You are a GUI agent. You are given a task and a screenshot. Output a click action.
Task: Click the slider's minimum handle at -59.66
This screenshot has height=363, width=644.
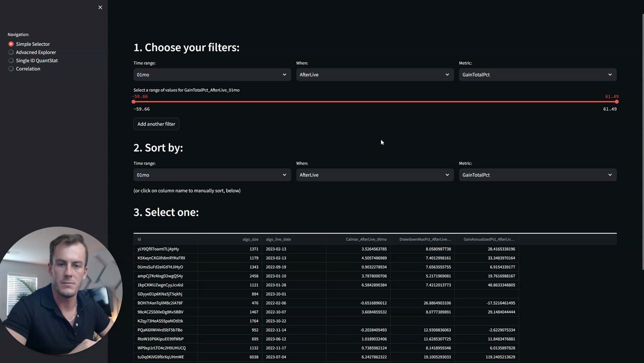(134, 102)
